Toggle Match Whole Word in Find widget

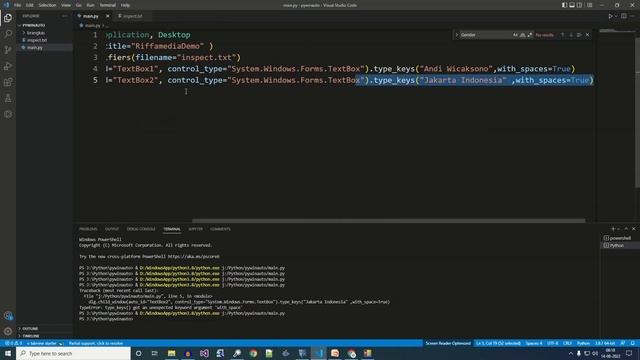522,35
